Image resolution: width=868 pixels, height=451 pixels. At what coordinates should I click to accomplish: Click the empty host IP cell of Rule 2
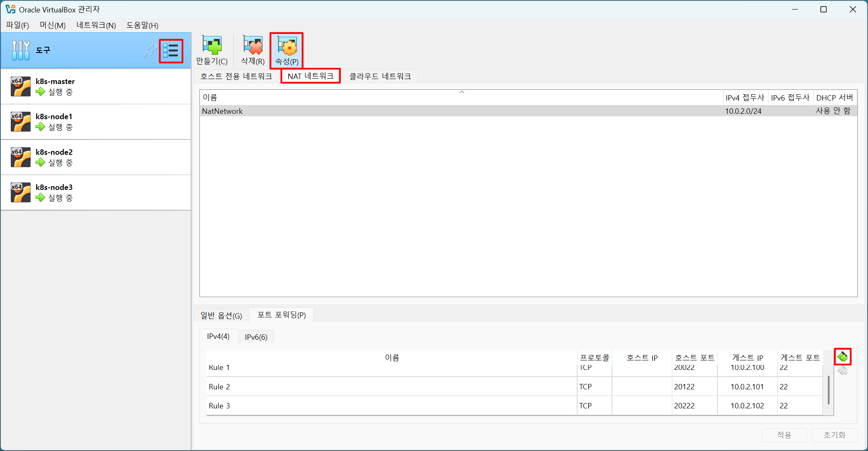coord(642,386)
